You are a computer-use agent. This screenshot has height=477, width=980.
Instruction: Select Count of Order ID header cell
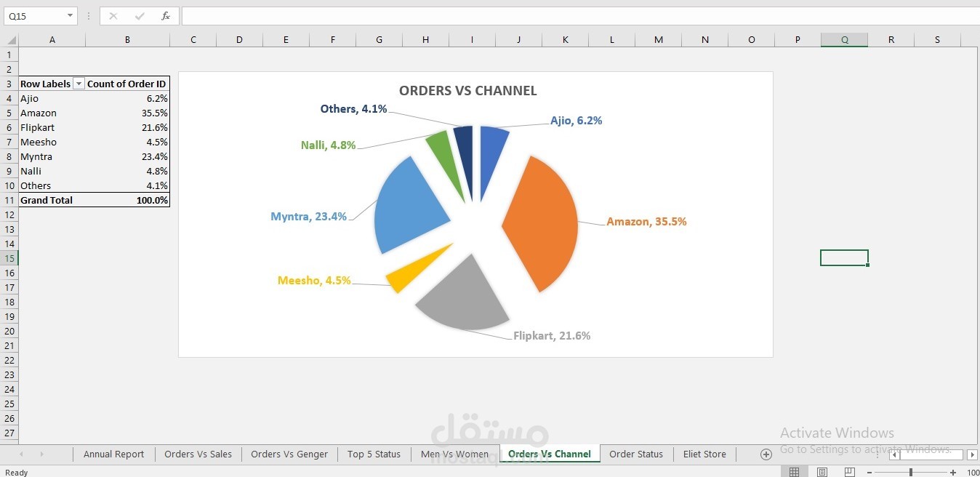click(x=127, y=84)
